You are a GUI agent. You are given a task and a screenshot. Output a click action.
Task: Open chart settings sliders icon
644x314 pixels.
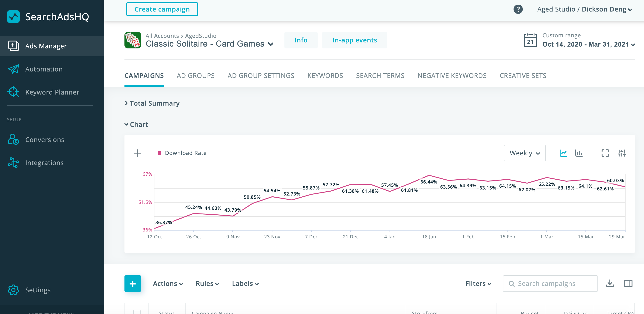(621, 153)
